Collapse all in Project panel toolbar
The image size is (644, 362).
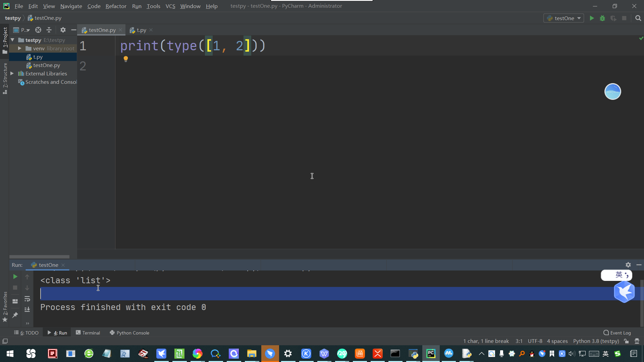click(49, 30)
